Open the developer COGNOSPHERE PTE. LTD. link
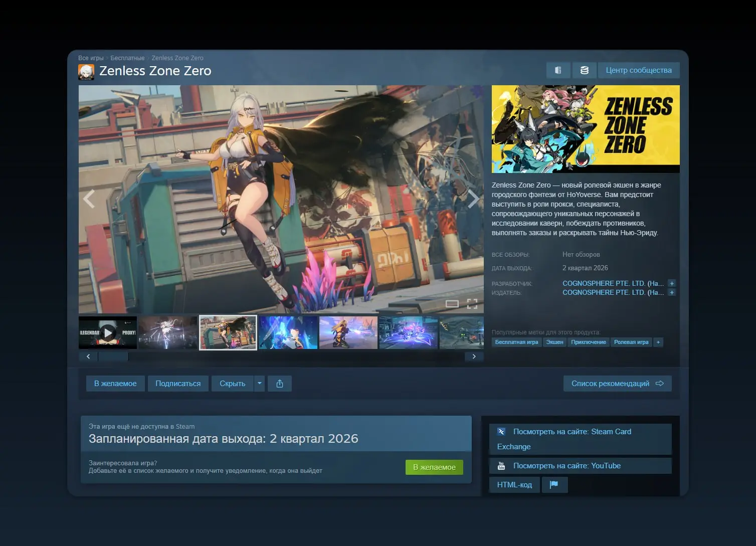Viewport: 756px width, 546px height. [613, 283]
